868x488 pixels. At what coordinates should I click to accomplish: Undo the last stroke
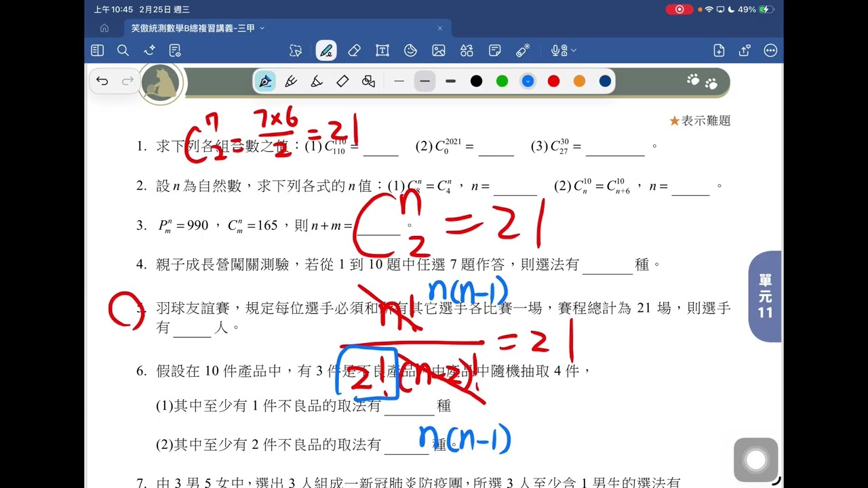click(x=102, y=81)
